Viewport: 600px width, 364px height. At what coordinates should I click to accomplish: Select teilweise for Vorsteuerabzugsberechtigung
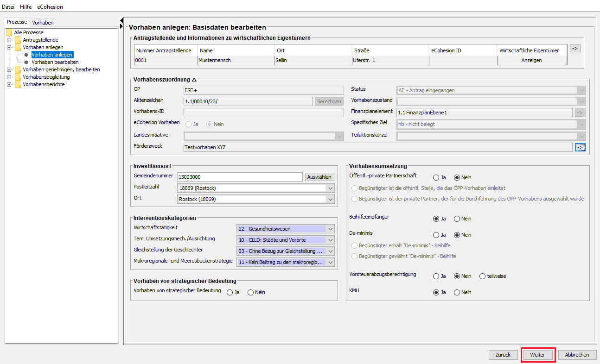coord(483,276)
